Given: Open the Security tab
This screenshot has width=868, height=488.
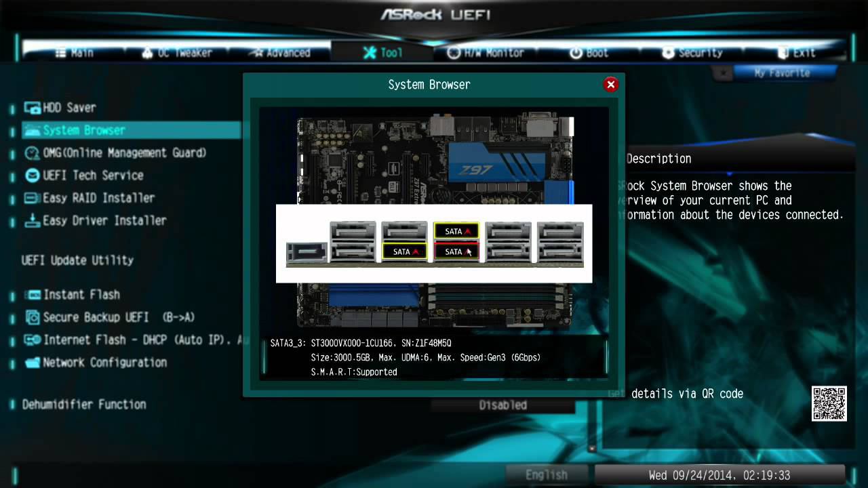Looking at the screenshot, I should (692, 53).
